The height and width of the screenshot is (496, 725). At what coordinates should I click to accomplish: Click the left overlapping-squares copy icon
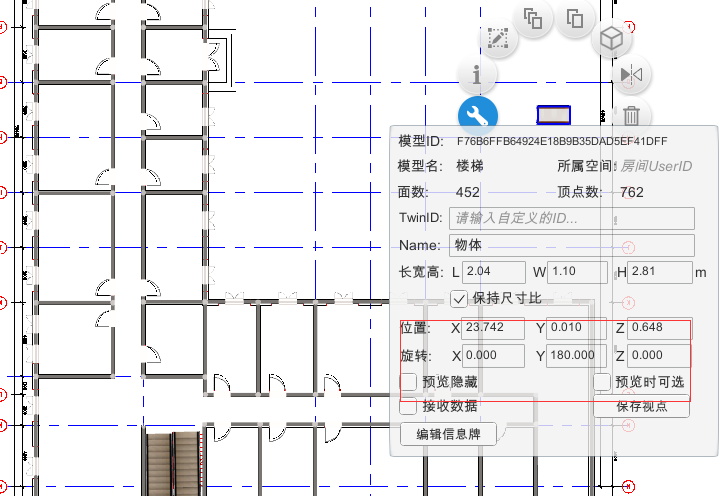[x=533, y=19]
